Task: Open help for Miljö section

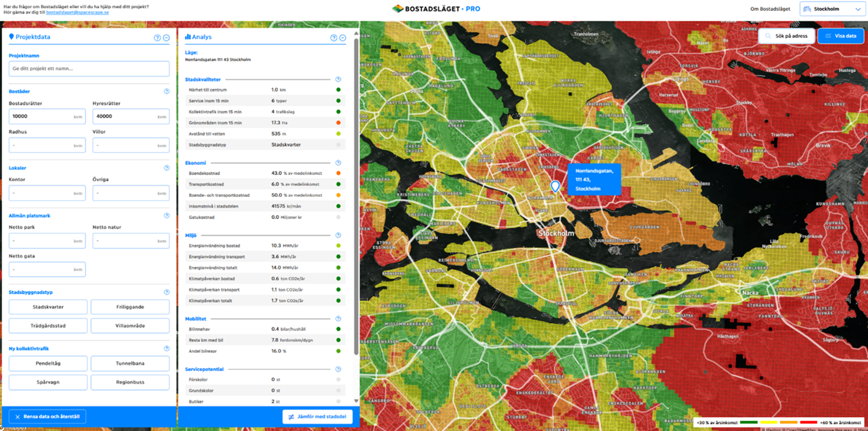Action: click(x=338, y=235)
